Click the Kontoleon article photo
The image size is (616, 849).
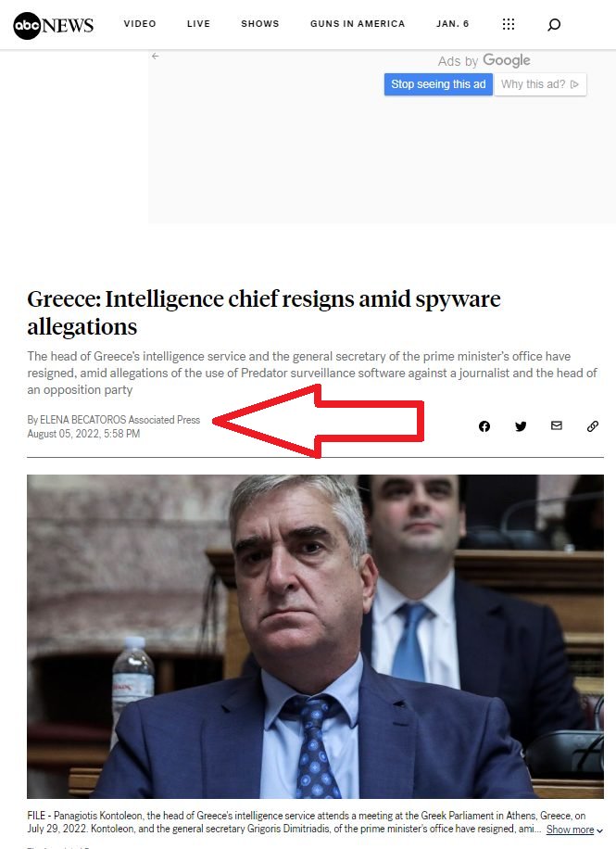click(x=315, y=637)
